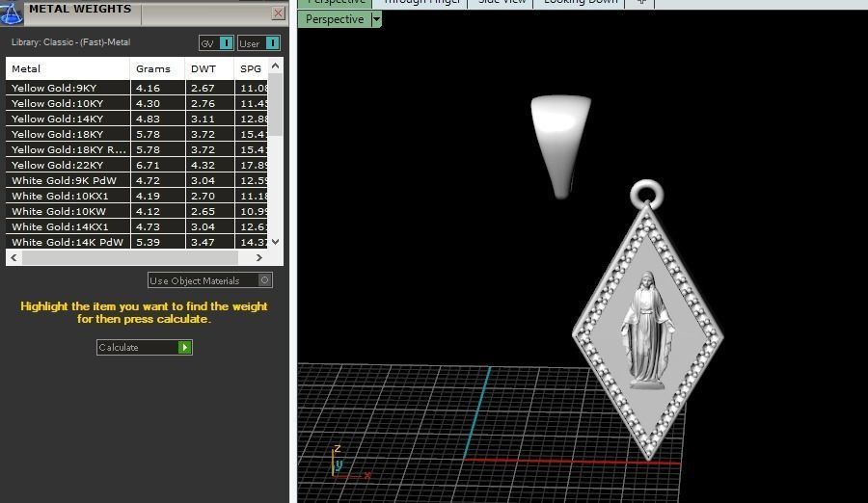Select the White Gold:10KW row
The image size is (868, 503).
click(137, 211)
